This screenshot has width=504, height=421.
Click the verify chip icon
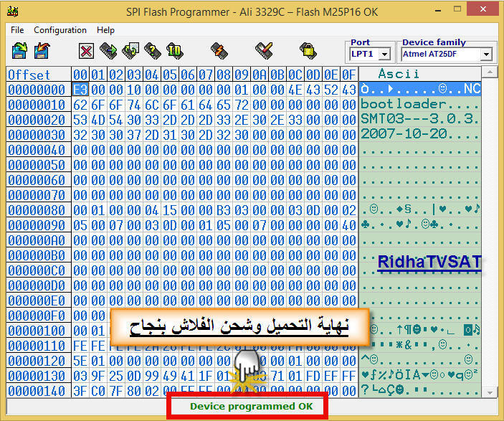point(130,50)
